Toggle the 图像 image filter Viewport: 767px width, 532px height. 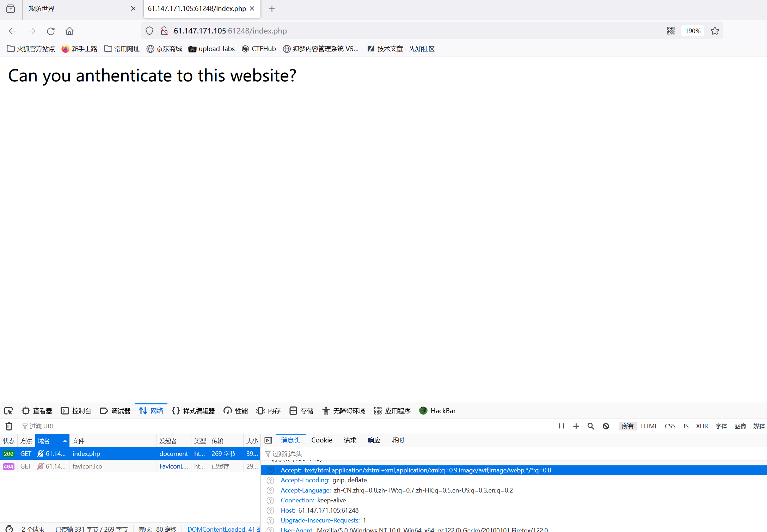point(740,426)
